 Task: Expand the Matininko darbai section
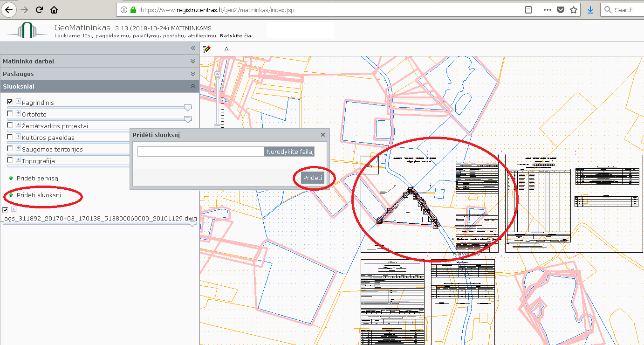pos(100,61)
